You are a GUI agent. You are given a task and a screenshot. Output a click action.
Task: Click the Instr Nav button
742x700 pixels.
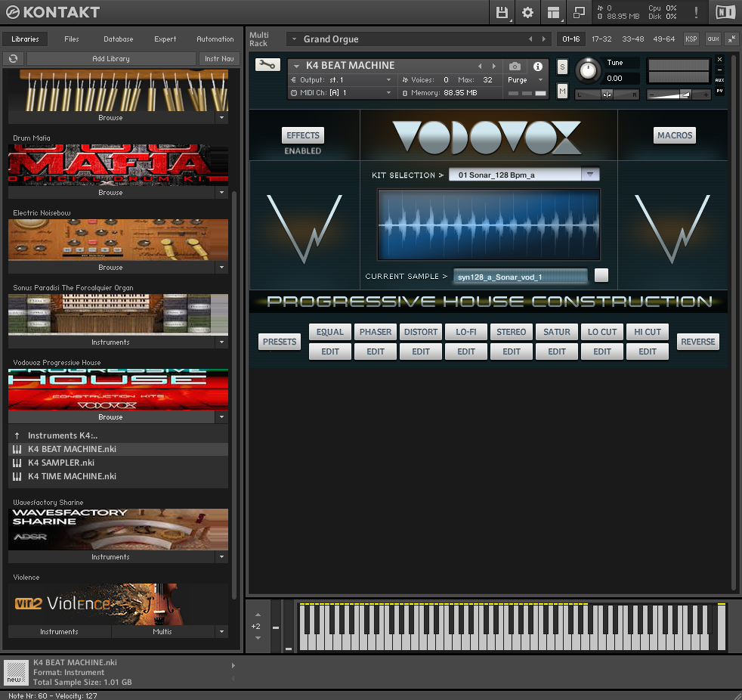point(220,59)
